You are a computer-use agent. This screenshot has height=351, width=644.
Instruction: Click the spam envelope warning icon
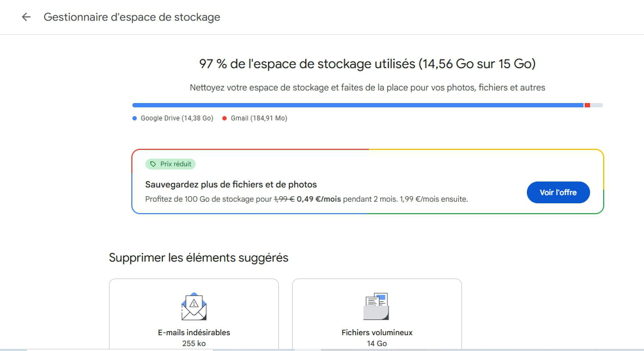tap(194, 306)
